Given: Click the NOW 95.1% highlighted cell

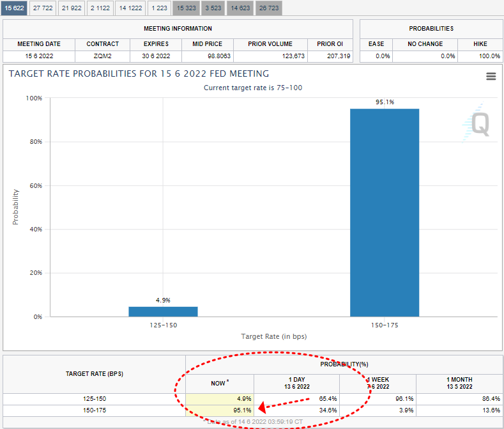Looking at the screenshot, I should [220, 410].
